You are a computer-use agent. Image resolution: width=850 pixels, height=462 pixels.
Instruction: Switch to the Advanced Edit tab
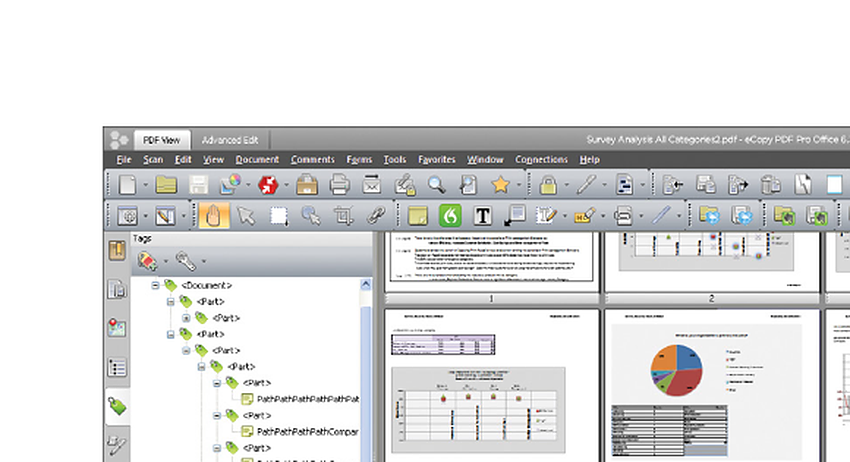[x=230, y=140]
